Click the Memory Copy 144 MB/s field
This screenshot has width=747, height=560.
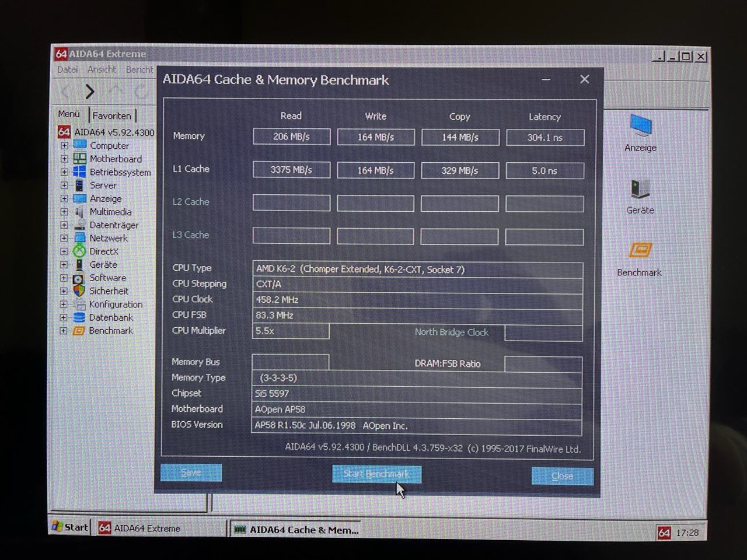460,137
